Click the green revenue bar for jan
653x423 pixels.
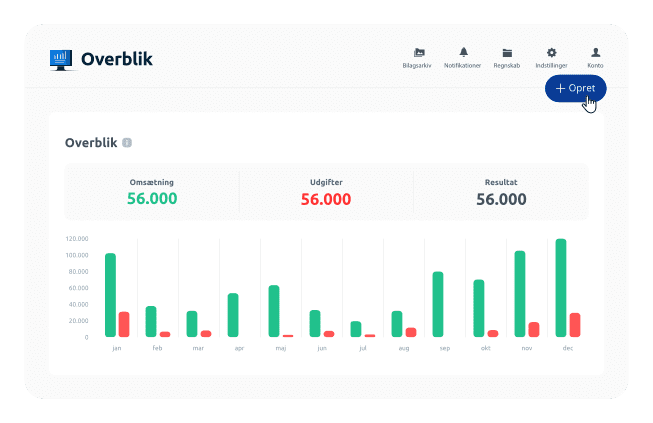[x=110, y=295]
